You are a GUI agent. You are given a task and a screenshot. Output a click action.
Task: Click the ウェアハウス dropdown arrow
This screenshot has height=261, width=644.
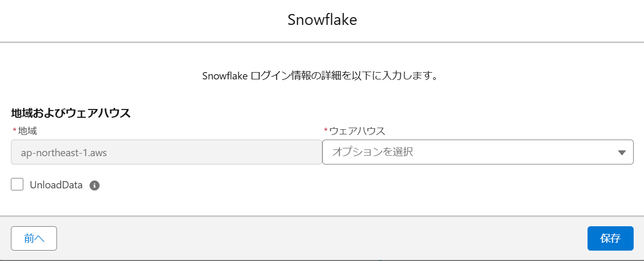point(622,153)
